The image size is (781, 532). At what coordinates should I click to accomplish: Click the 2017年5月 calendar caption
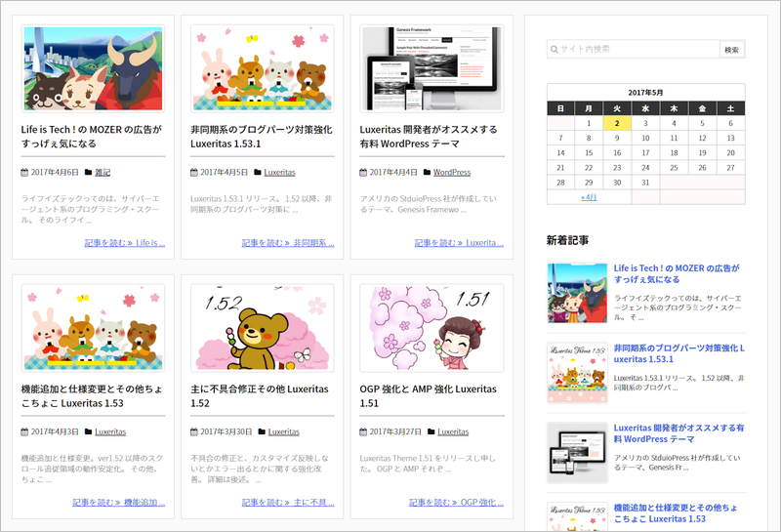645,93
